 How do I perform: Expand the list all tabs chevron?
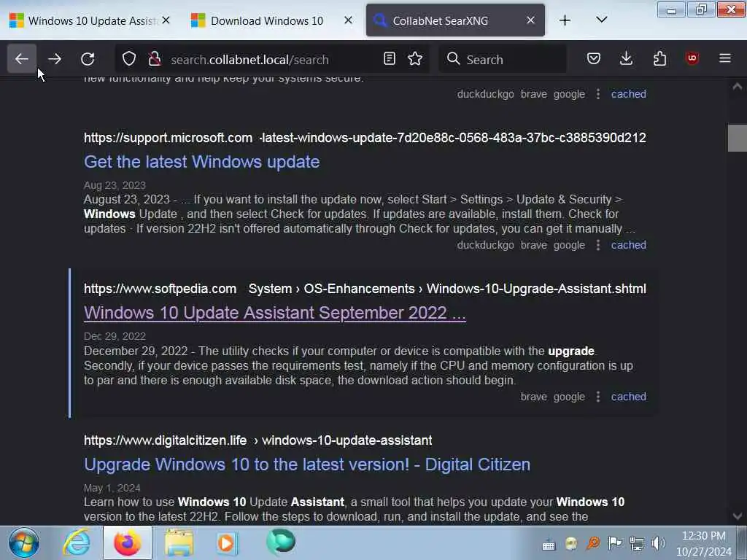coord(602,20)
